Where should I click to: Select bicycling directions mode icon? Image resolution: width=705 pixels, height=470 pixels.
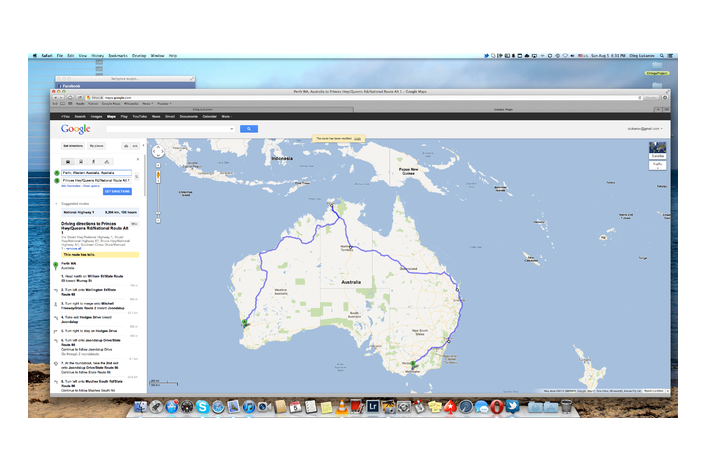point(107,161)
